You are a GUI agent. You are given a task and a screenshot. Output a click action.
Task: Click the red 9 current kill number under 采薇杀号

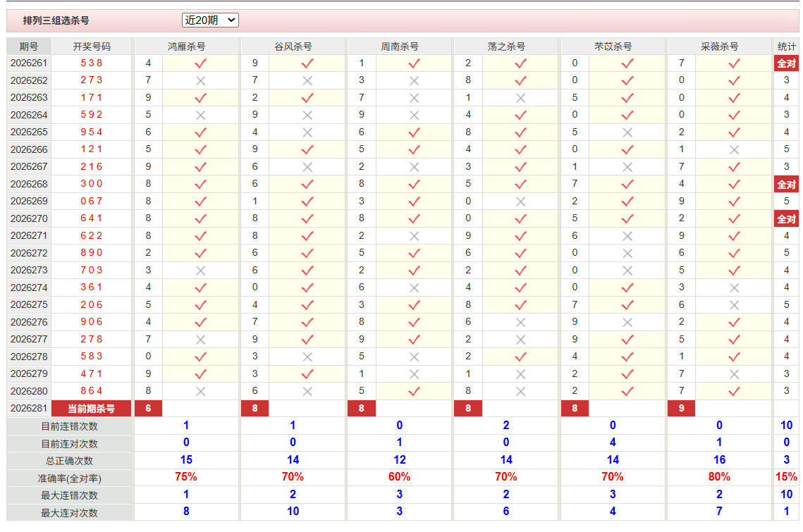pos(681,409)
